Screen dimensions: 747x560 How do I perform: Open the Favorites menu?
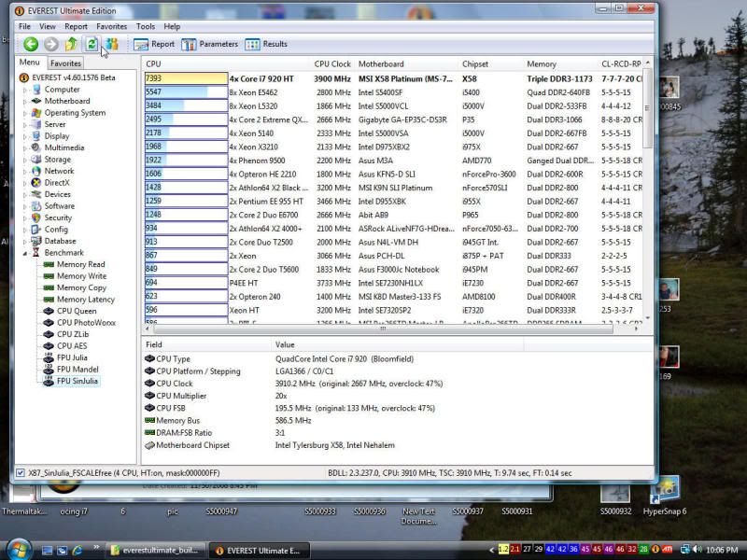(111, 27)
